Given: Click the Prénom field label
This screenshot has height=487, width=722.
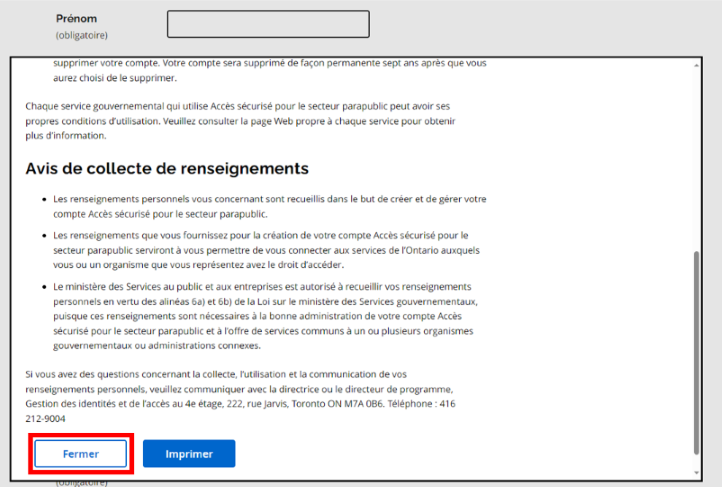Looking at the screenshot, I should coord(78,19).
